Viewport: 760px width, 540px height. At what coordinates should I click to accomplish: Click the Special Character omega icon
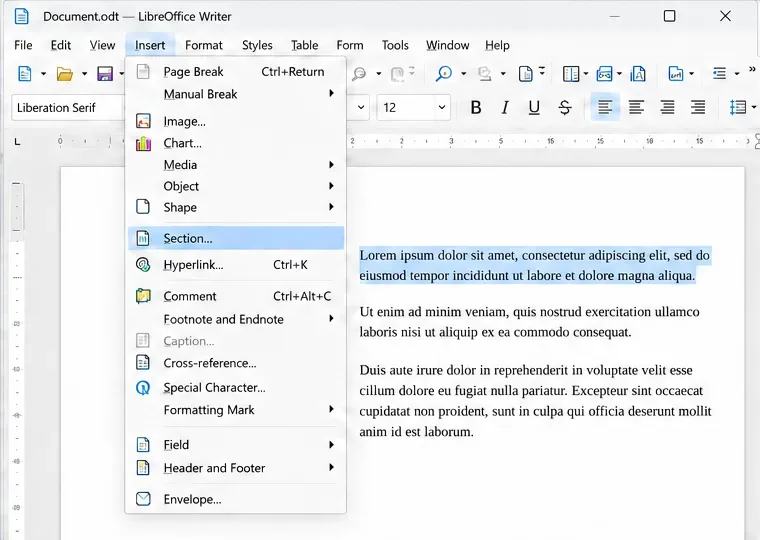[143, 388]
